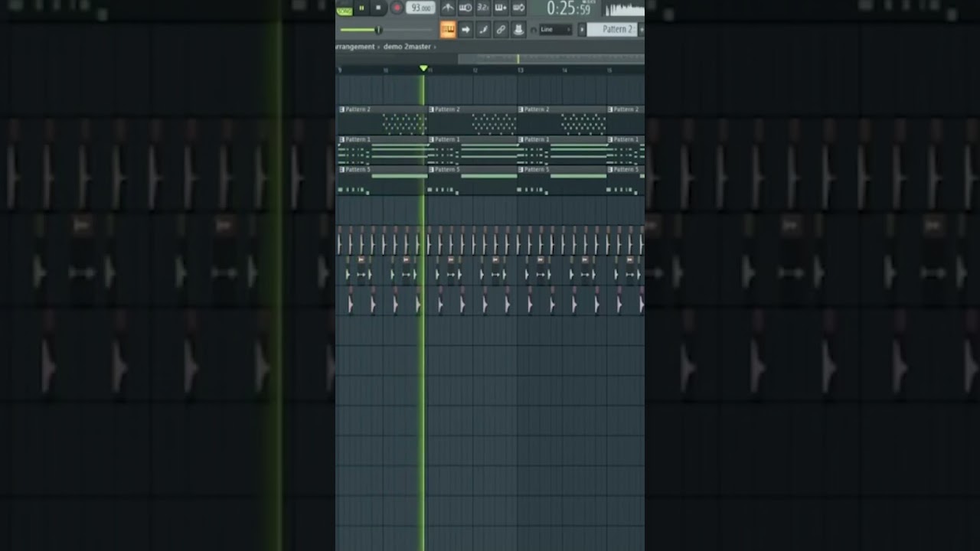The width and height of the screenshot is (980, 551).
Task: Click the 93.000 tempo field
Action: 420,8
